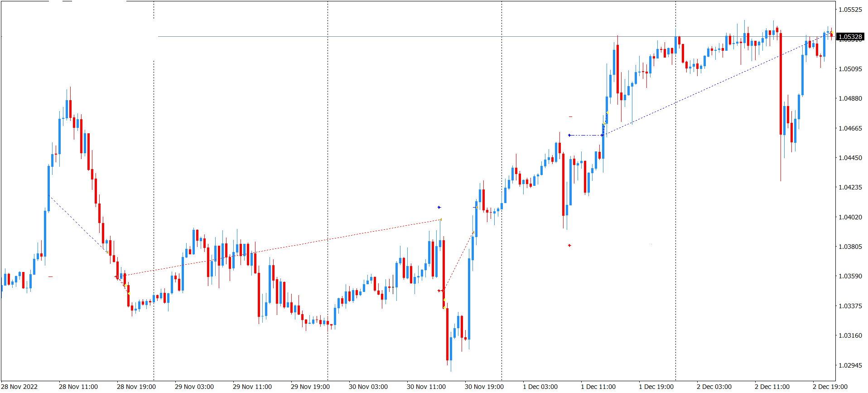Click time axis label 2 Dec 19:00
Screen dimensions: 868x393
(x=830, y=387)
